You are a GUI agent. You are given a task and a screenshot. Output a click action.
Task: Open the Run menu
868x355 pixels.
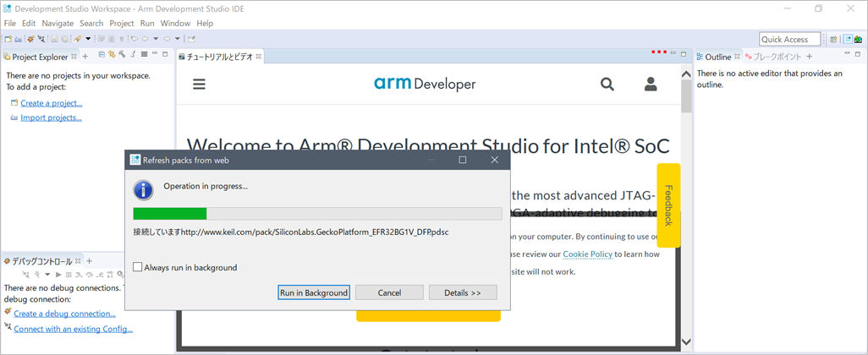(x=147, y=23)
